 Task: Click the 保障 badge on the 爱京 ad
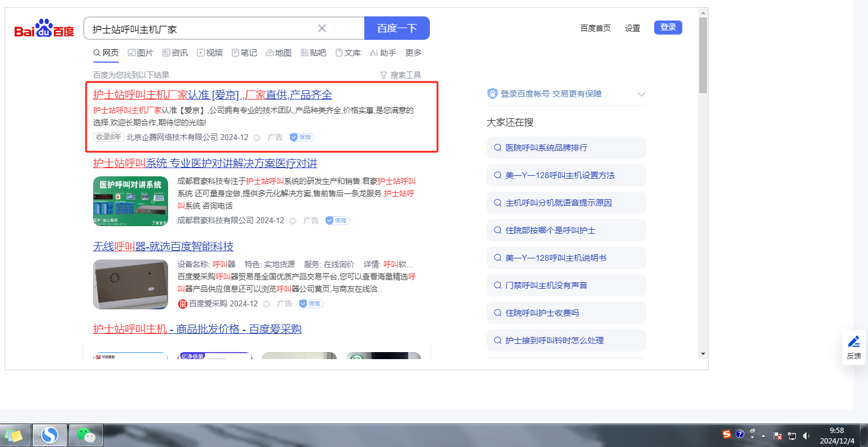(x=302, y=137)
